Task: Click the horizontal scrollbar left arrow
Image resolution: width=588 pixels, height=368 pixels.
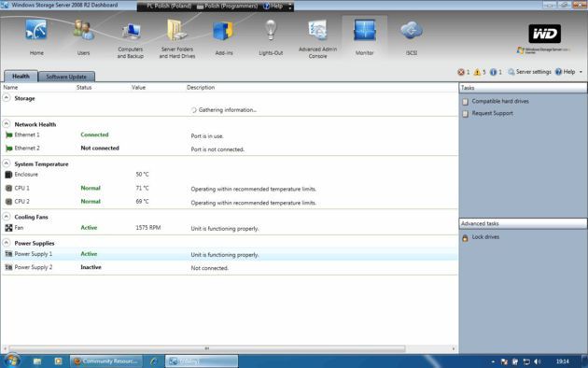Action: coord(5,348)
